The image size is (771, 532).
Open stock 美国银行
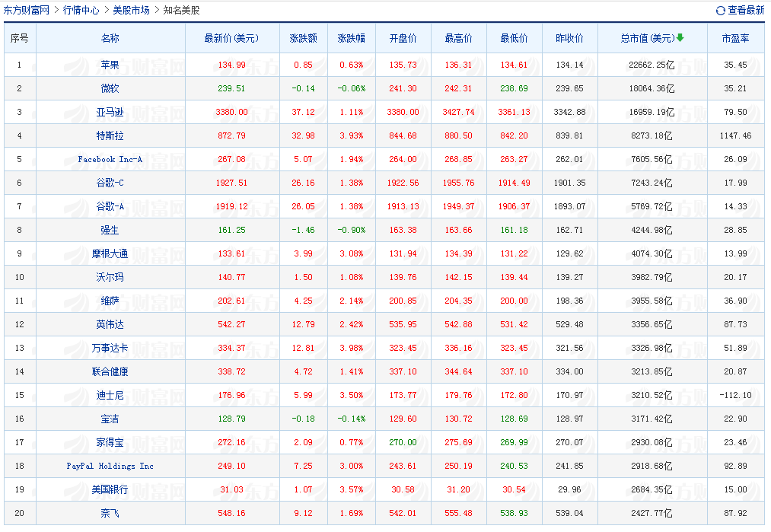tap(110, 489)
